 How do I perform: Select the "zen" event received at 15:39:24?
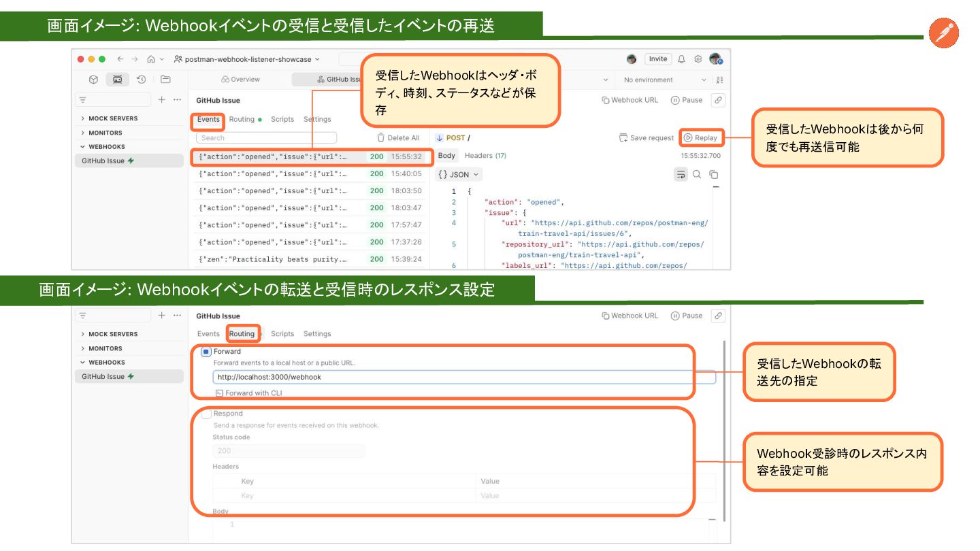point(310,259)
